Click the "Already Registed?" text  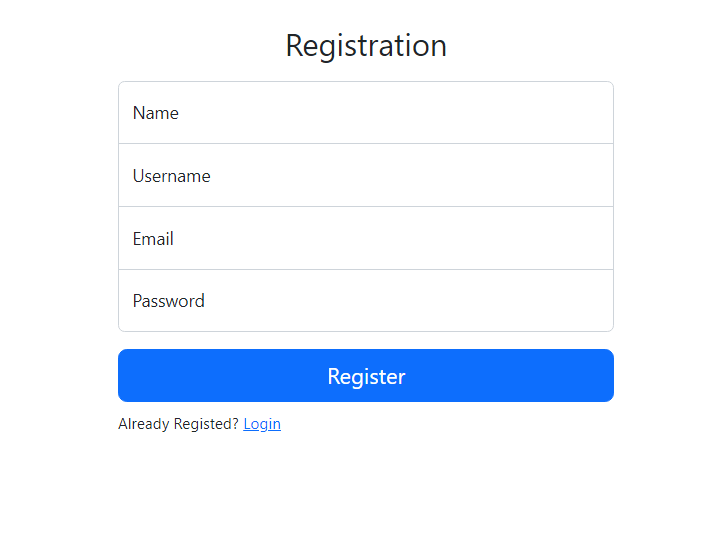[x=178, y=424]
